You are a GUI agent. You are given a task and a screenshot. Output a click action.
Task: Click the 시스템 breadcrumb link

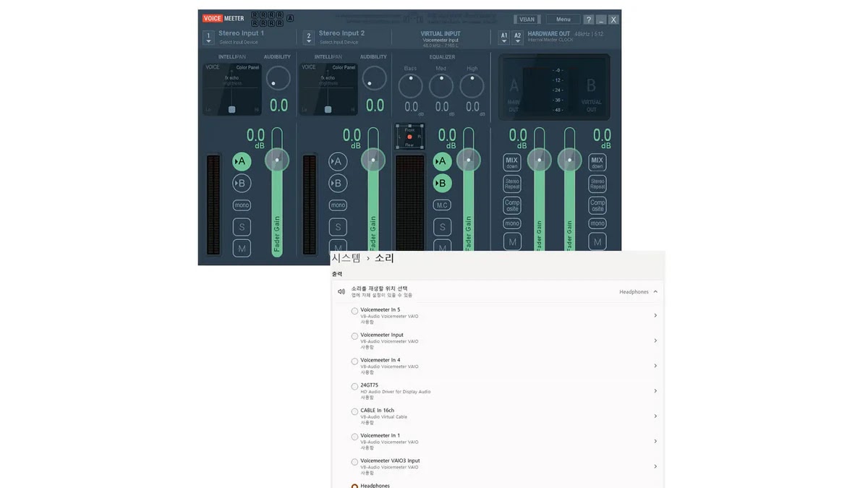346,258
